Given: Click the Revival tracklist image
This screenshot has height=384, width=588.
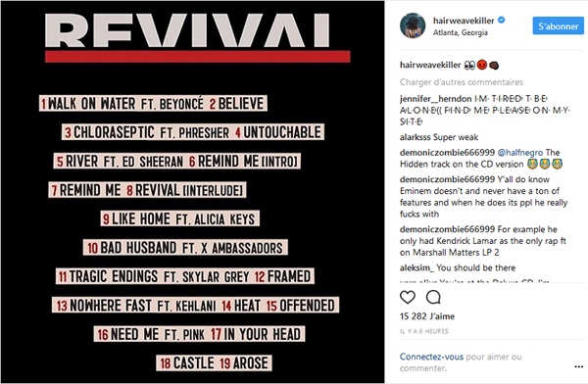Looking at the screenshot, I should point(192,192).
